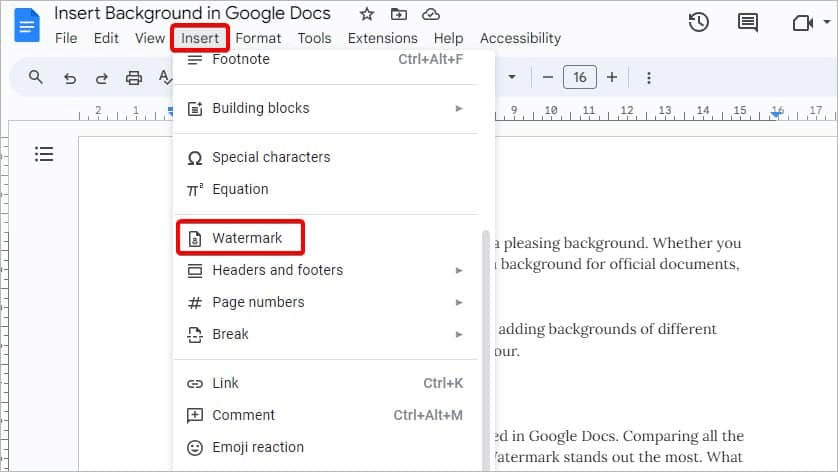Click the Comment plus-box icon
This screenshot has width=838, height=472.
(195, 416)
